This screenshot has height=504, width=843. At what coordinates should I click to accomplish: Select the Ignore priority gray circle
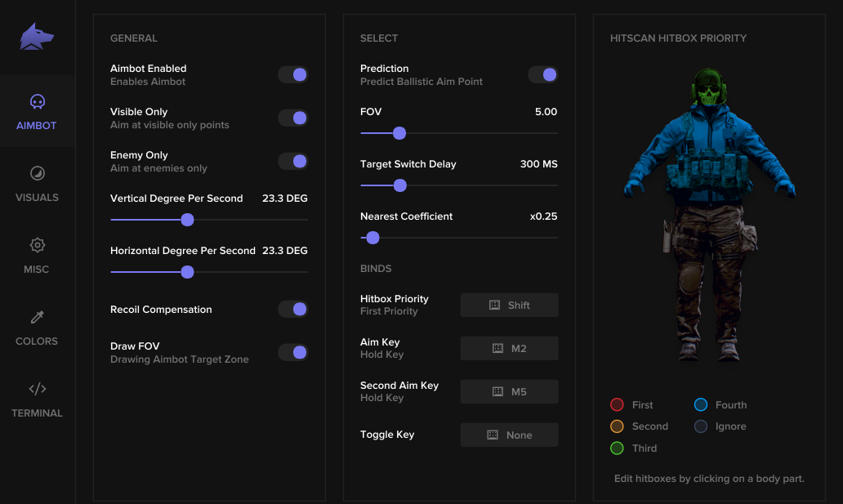point(701,426)
